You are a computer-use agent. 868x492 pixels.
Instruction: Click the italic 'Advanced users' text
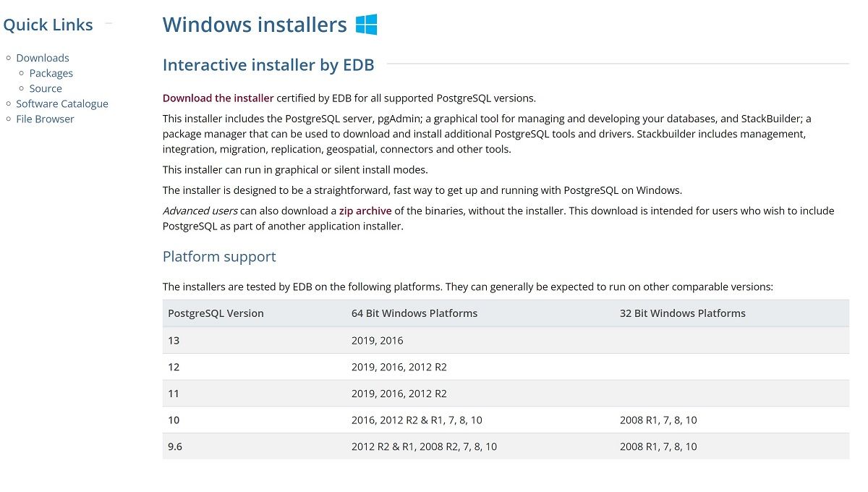coord(200,211)
